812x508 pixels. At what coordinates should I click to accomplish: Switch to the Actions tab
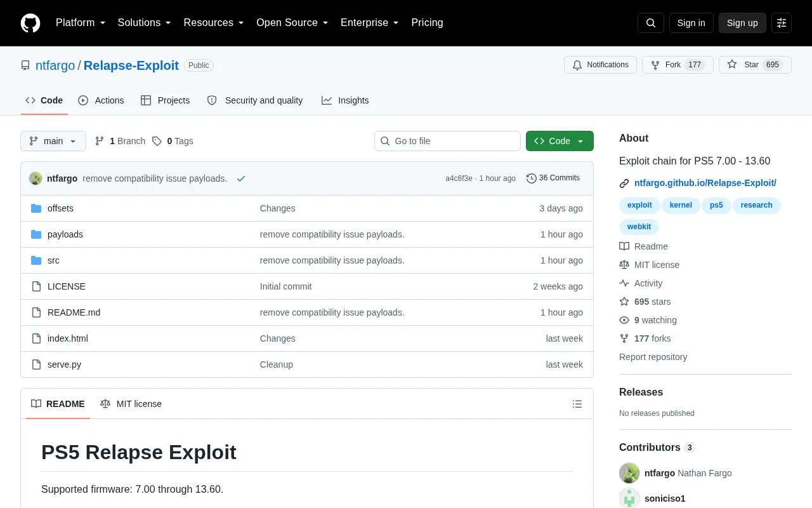101,100
